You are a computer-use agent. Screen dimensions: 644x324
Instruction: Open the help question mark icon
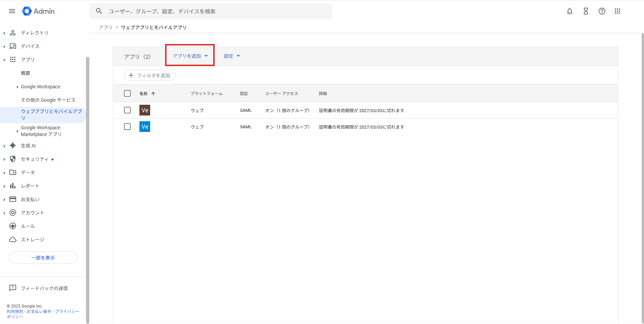(x=602, y=11)
